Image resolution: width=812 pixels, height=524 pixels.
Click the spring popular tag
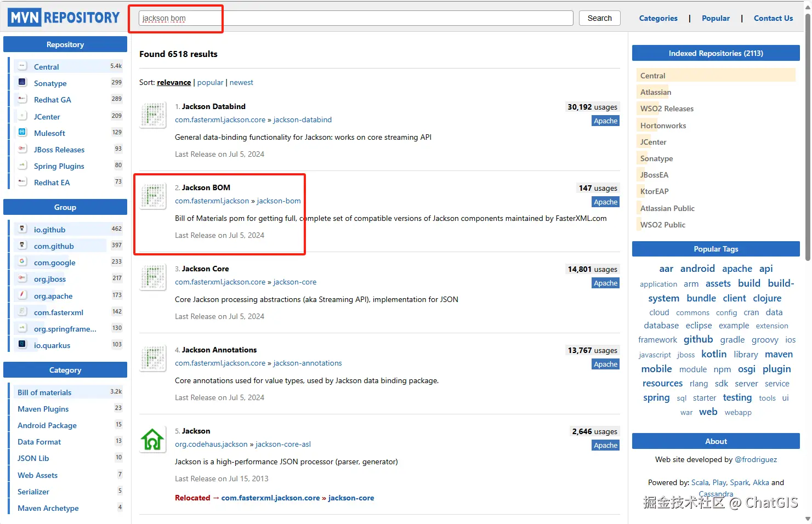656,397
